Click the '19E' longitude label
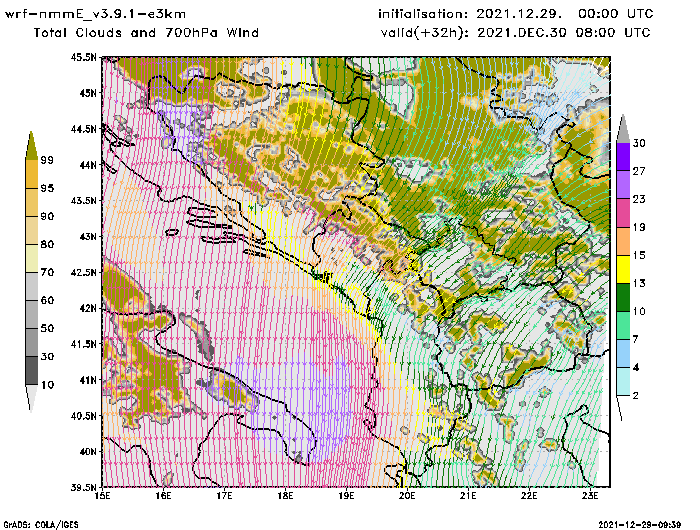The image size is (700, 530). (x=346, y=496)
